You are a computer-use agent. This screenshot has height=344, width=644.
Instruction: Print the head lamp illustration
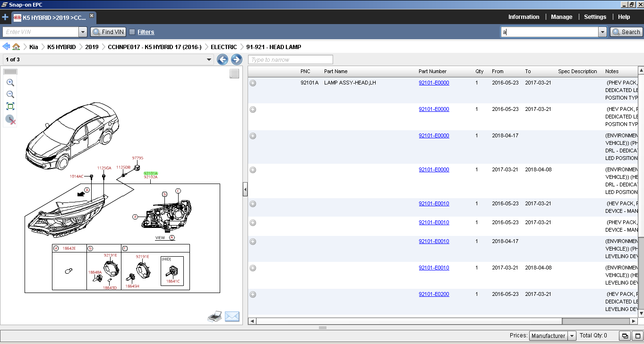pos(215,317)
